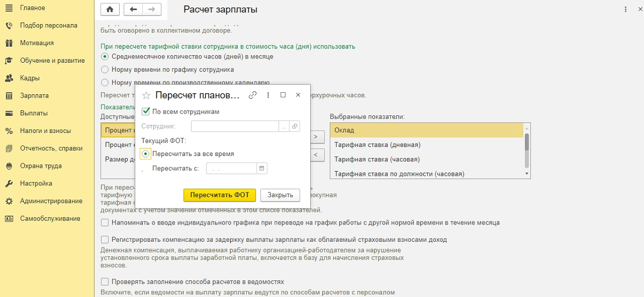Copy link to dialog with chain icon

(x=253, y=95)
